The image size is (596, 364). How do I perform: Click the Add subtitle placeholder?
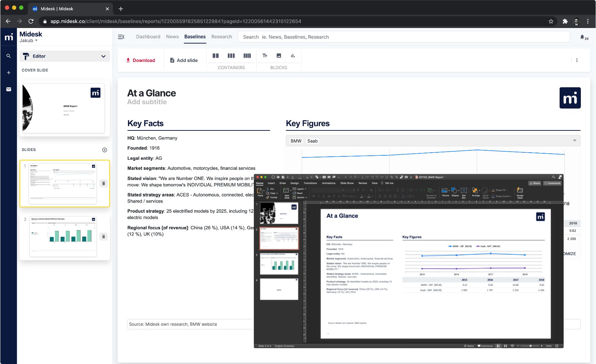[147, 102]
